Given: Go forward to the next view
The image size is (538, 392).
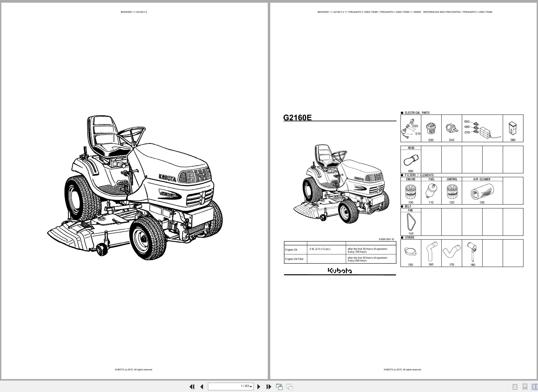Looking at the screenshot, I should tap(289, 387).
